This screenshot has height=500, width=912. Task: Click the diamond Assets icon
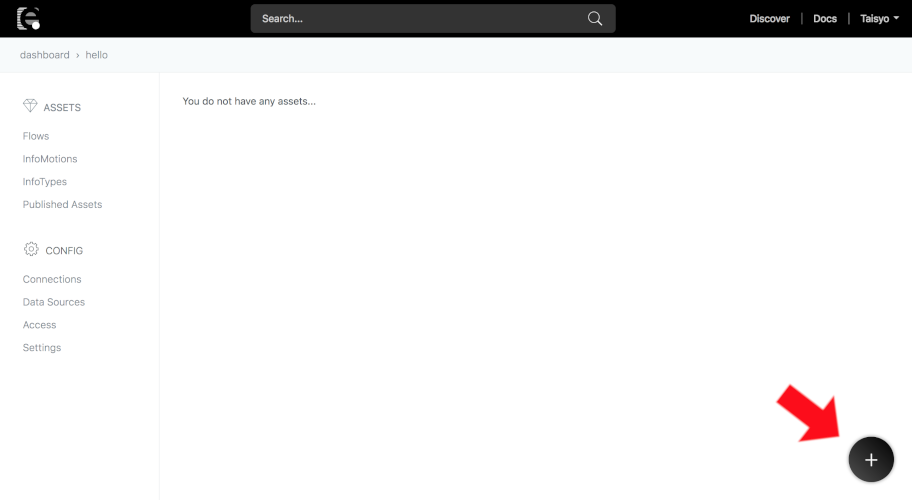pyautogui.click(x=30, y=106)
